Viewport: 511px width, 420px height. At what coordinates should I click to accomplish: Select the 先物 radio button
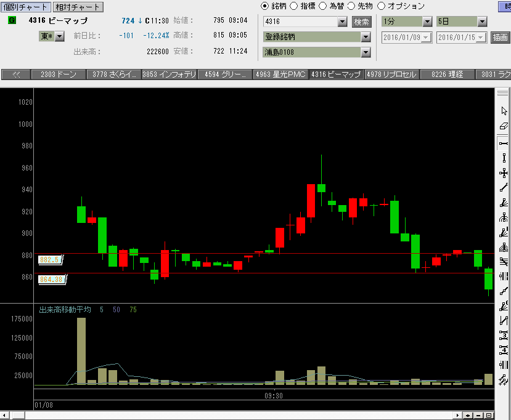click(x=351, y=6)
